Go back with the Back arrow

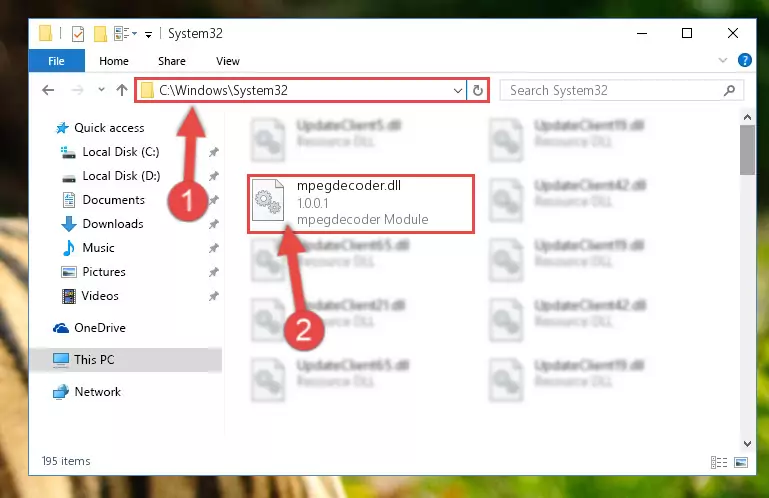click(48, 90)
